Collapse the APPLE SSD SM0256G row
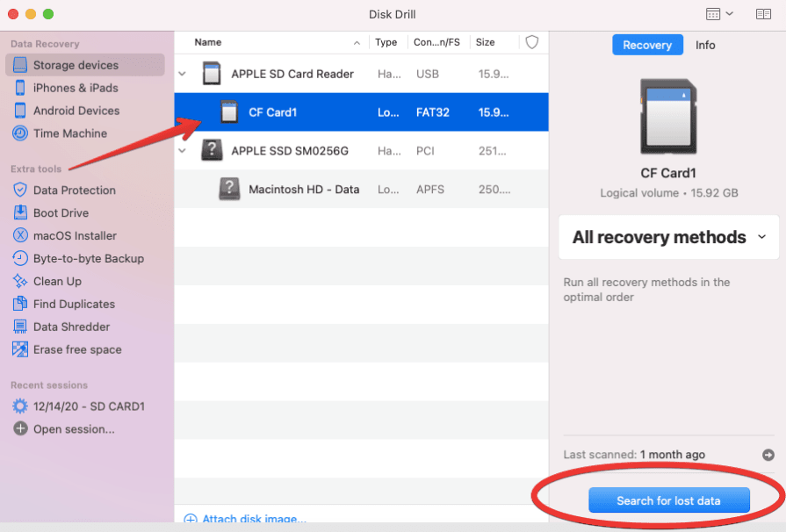Image resolution: width=786 pixels, height=532 pixels. (x=183, y=151)
